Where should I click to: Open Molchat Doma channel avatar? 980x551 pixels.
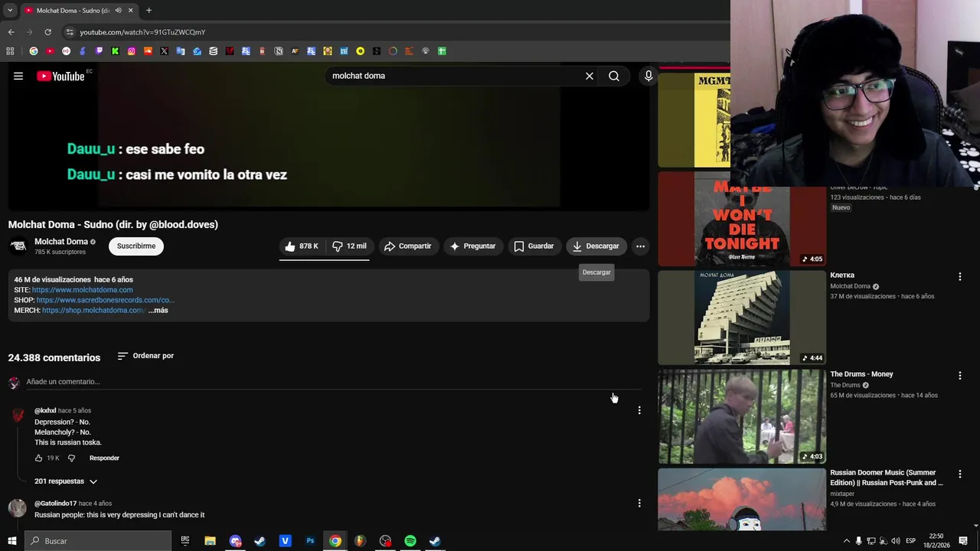tap(18, 246)
